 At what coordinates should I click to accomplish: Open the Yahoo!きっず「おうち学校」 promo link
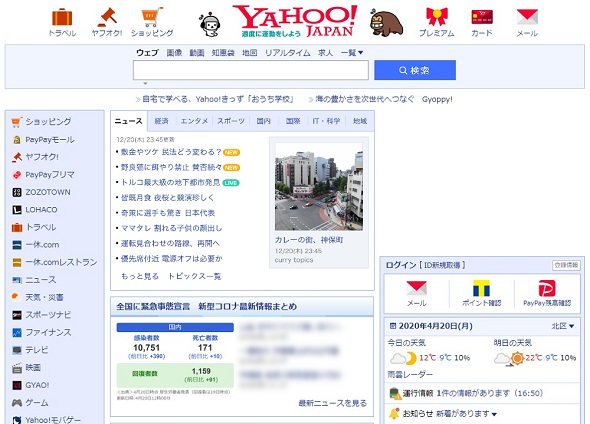[217, 99]
